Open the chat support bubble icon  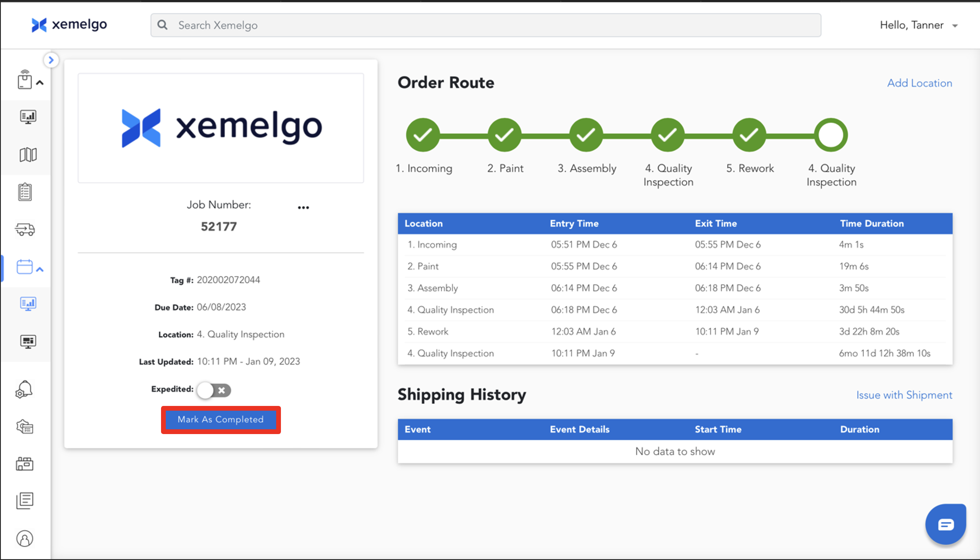coord(945,525)
